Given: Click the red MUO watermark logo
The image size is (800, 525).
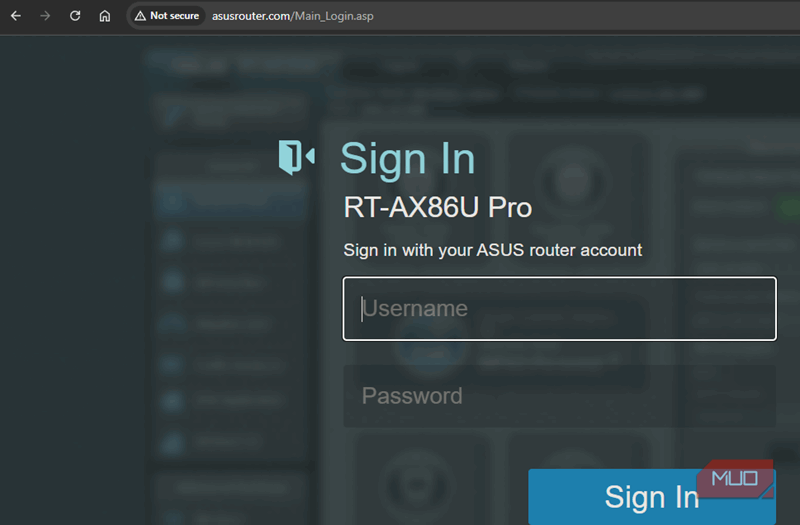Looking at the screenshot, I should coord(736,479).
